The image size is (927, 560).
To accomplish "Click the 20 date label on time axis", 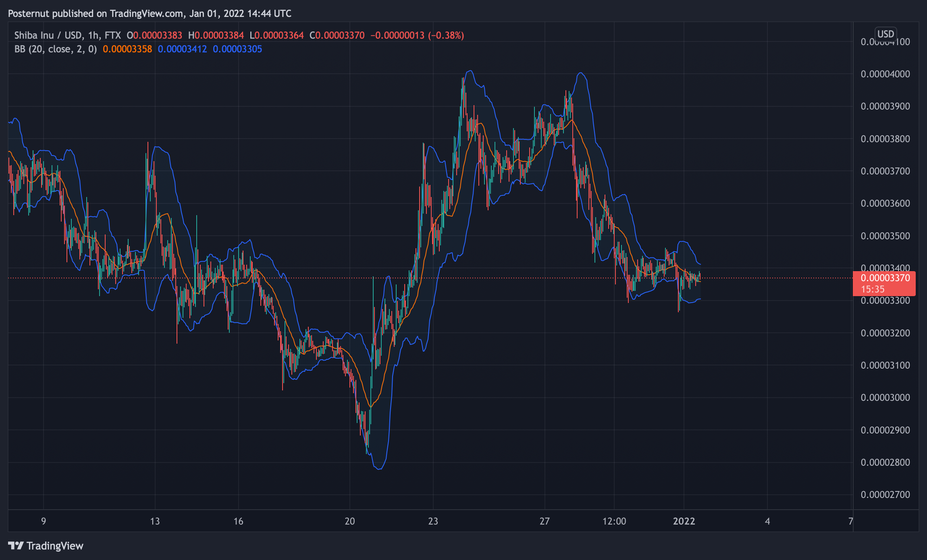I will tap(350, 521).
